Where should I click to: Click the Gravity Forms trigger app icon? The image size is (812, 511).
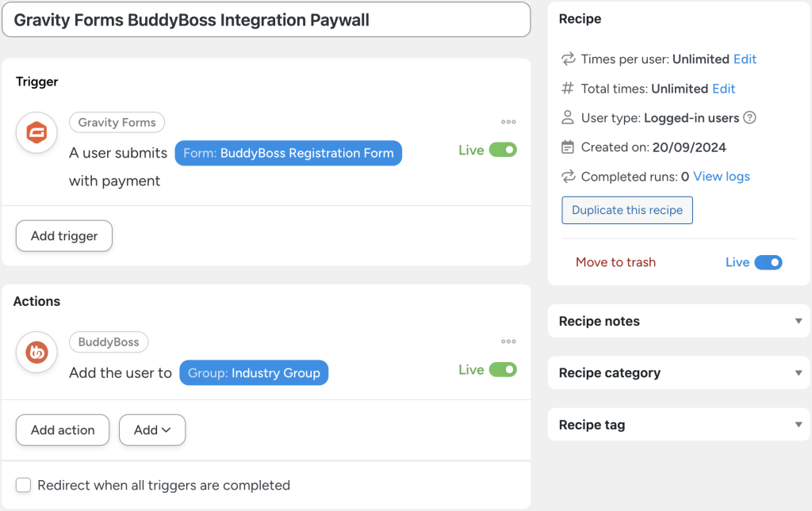coord(36,132)
